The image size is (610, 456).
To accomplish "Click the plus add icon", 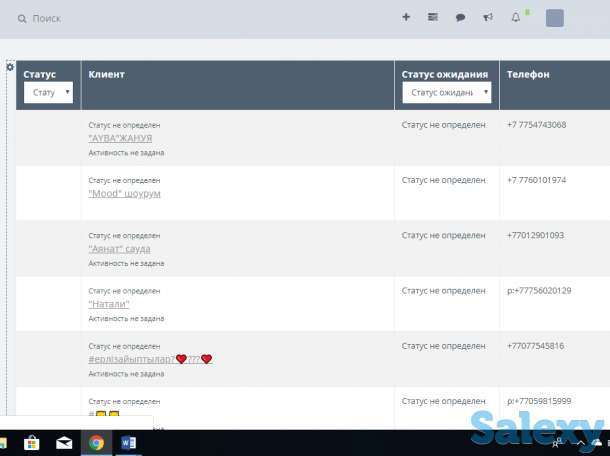I will pos(406,17).
